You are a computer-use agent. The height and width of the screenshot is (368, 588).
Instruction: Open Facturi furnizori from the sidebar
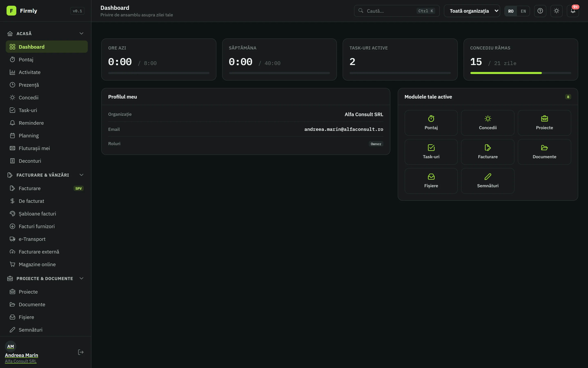47,226
